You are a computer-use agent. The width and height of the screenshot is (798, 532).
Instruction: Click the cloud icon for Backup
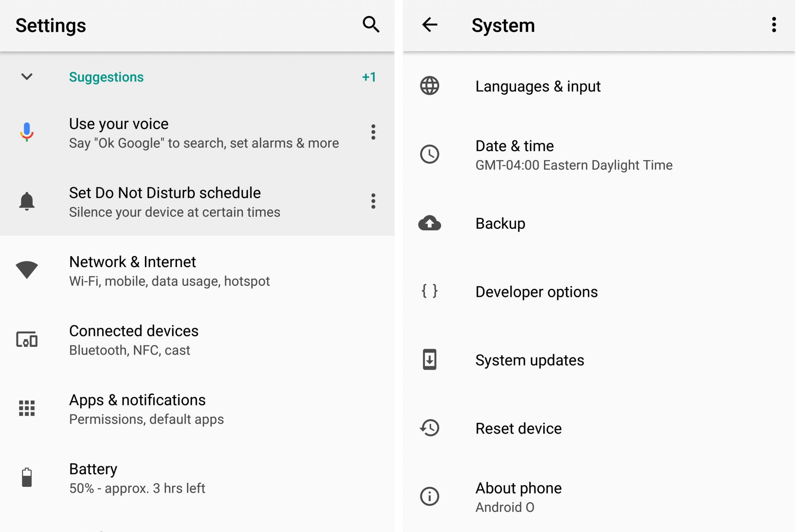click(x=429, y=223)
